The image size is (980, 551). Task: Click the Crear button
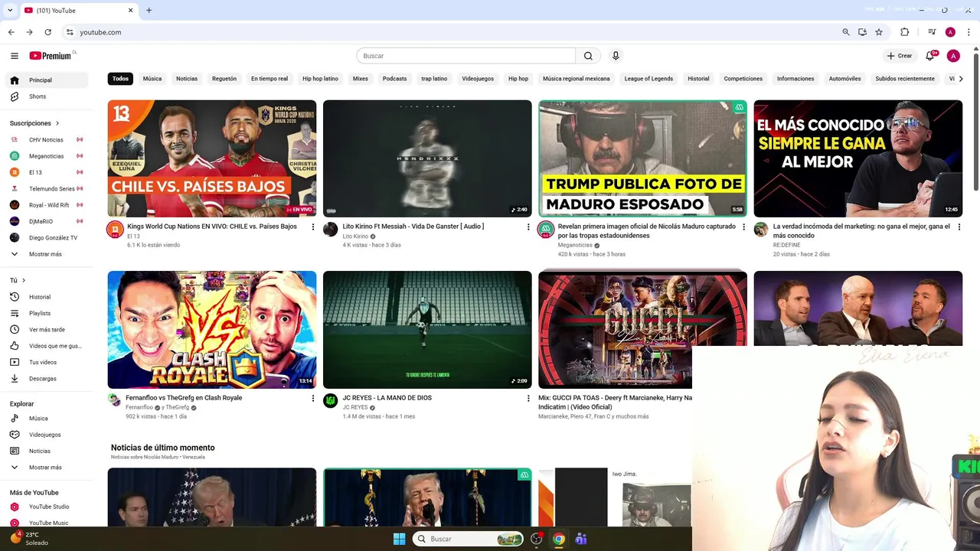click(x=900, y=56)
